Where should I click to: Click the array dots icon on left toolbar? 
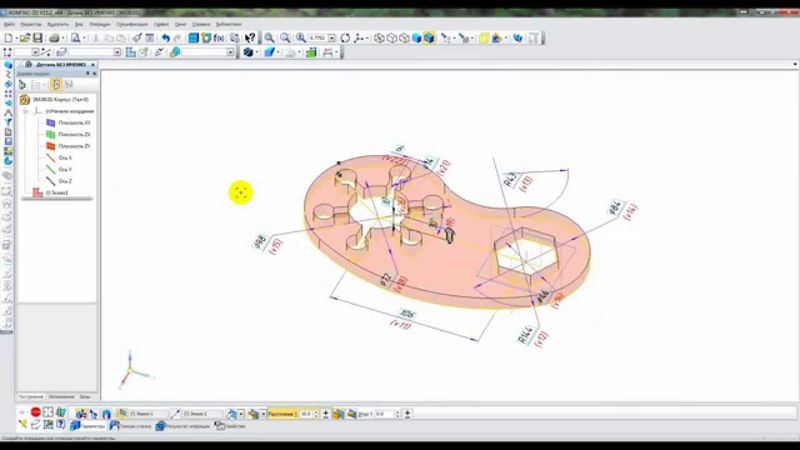(8, 94)
